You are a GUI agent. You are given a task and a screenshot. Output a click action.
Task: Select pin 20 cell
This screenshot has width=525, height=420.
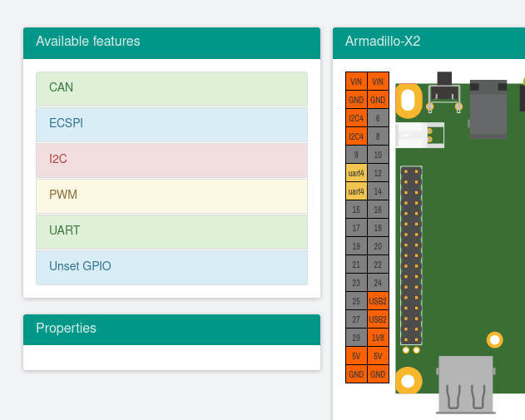click(378, 246)
